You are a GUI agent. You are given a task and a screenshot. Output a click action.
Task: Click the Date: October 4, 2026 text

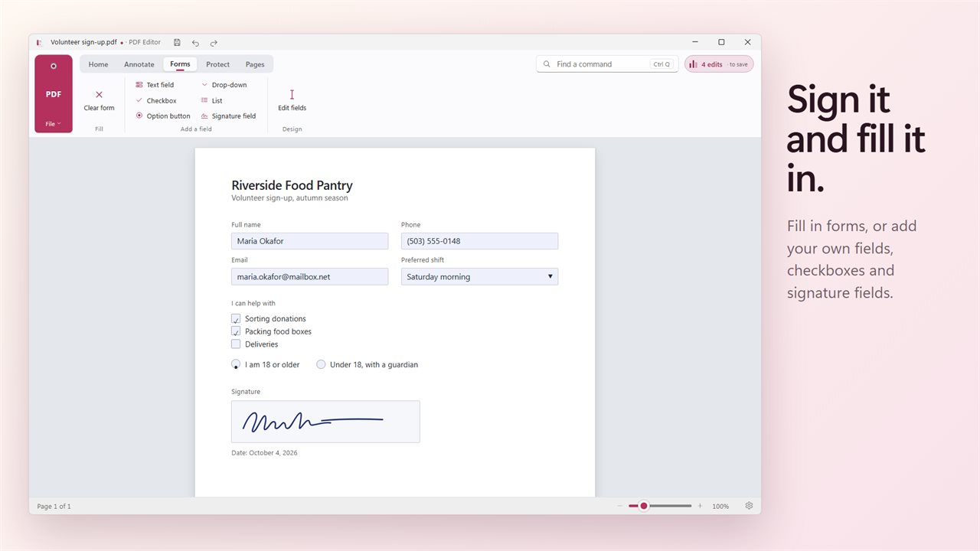pyautogui.click(x=264, y=453)
